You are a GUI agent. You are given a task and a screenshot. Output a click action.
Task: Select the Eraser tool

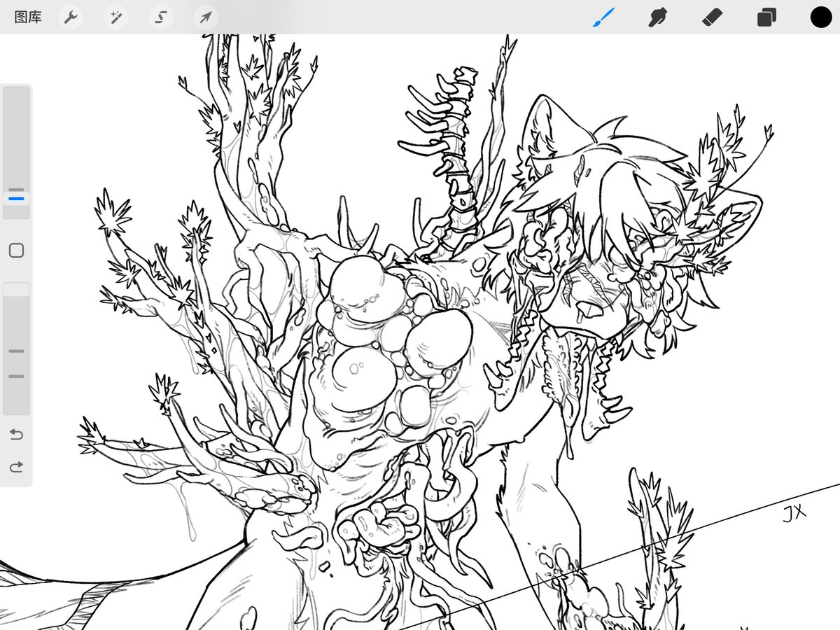click(x=712, y=17)
